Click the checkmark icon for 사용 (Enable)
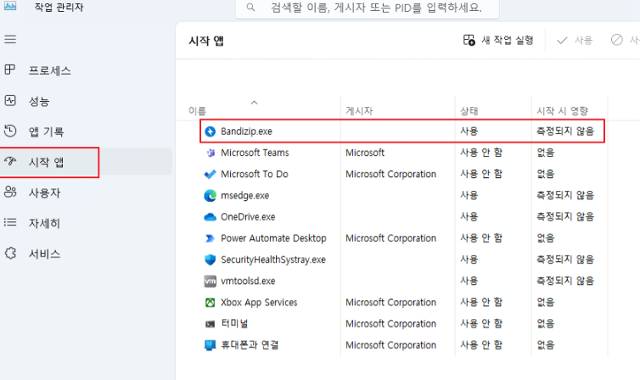 coord(562,40)
